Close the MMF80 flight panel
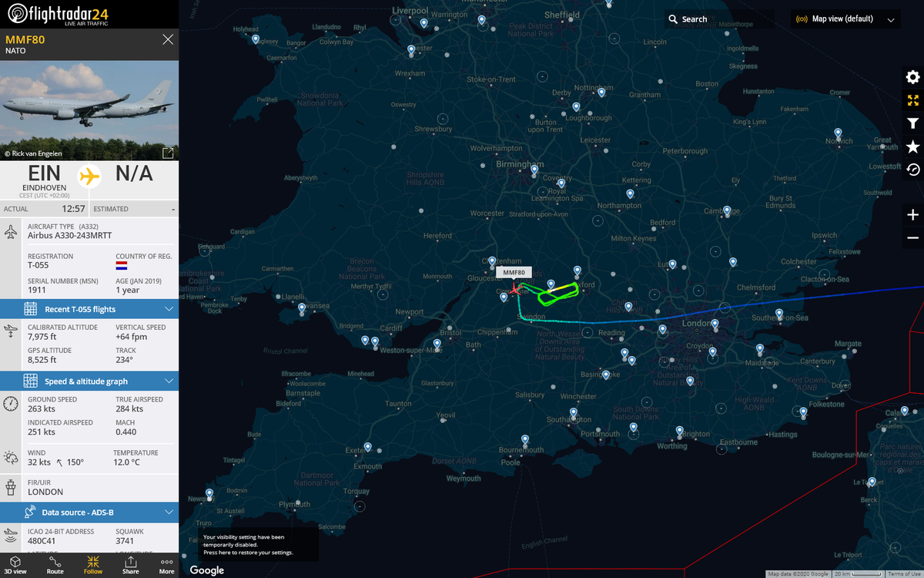The height and width of the screenshot is (578, 924). click(x=168, y=40)
